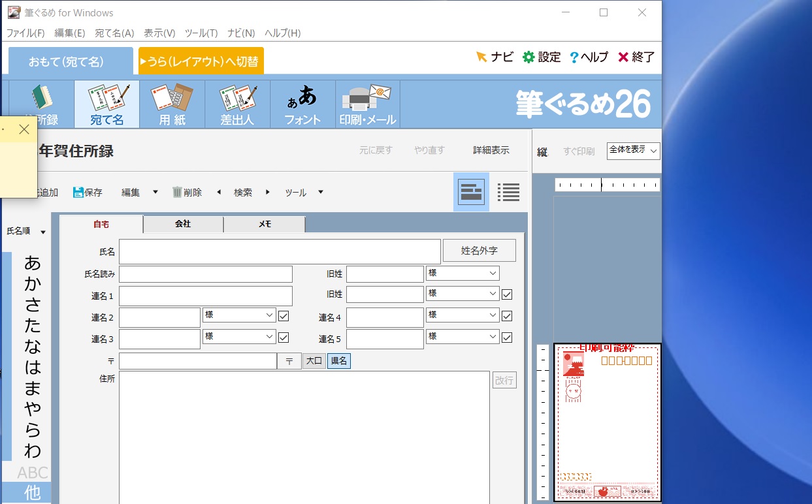Click the ヘルプ question mark button
Image resolution: width=812 pixels, height=504 pixels.
(589, 57)
